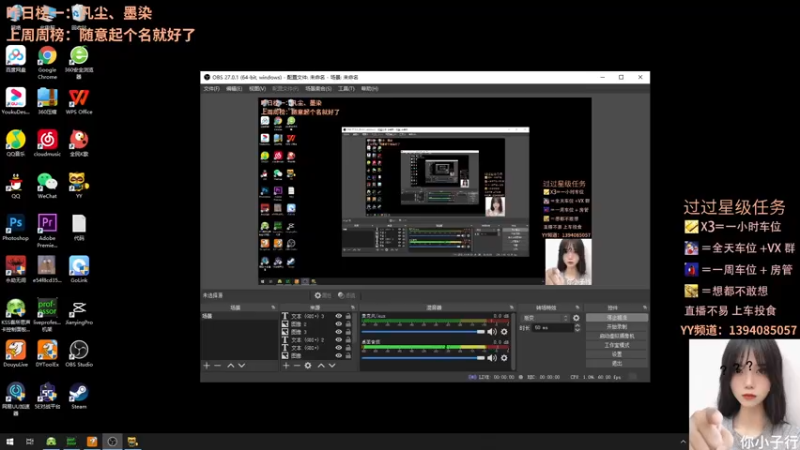Increase the transition duration with the up arrow
Viewport: 800px width, 450px height.
click(x=577, y=326)
